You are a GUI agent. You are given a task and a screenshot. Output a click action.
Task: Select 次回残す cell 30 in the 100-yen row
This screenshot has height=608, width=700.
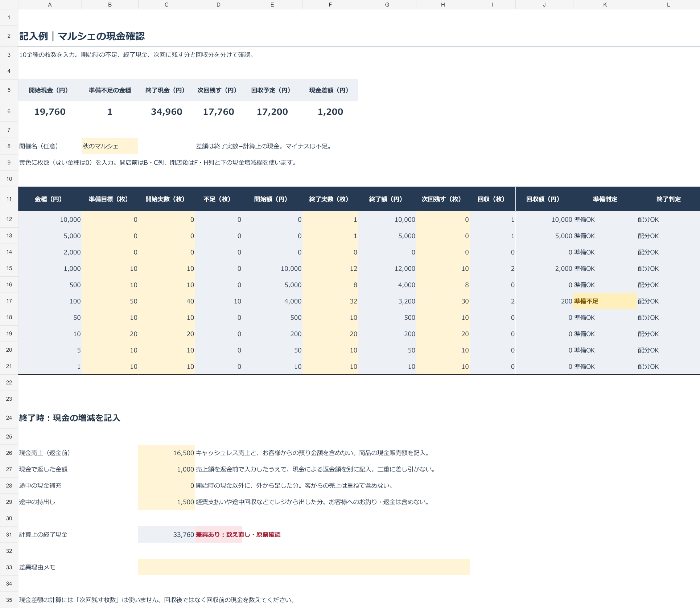point(443,301)
